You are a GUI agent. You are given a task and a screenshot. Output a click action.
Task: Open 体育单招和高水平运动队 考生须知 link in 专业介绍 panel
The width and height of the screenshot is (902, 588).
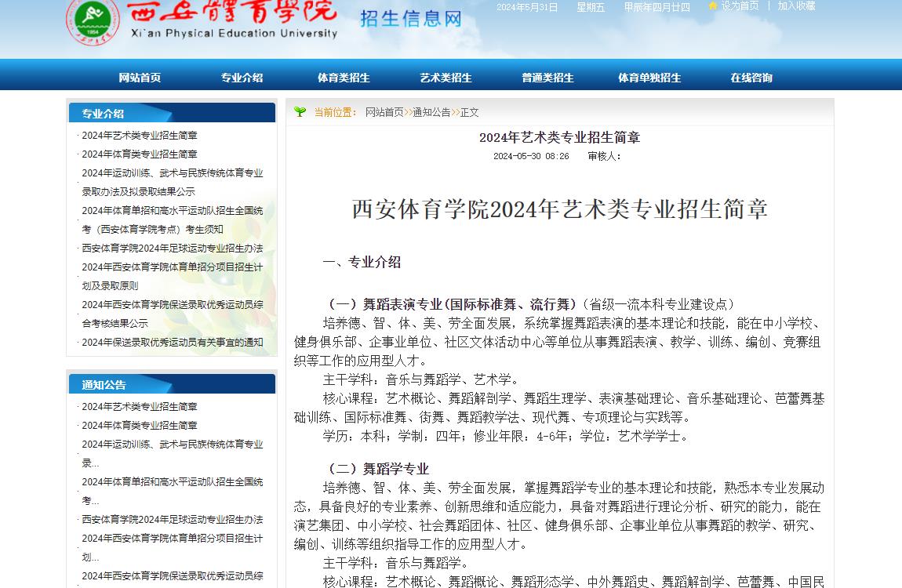(x=172, y=220)
